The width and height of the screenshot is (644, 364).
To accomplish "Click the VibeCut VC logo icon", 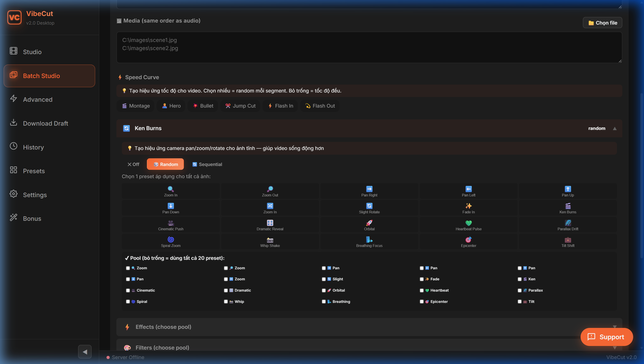I will pos(14,17).
